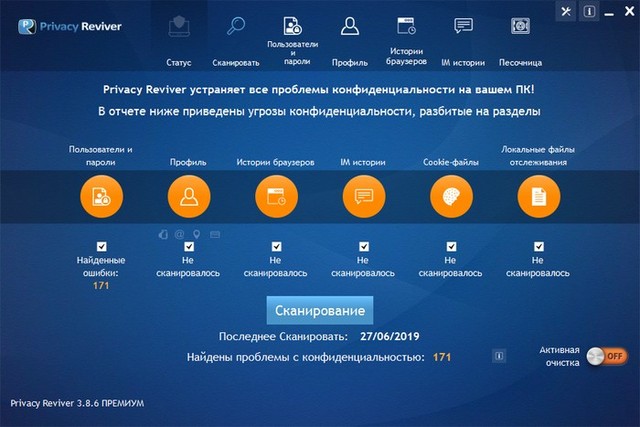Close the Privacy Reviver window
Viewport: 640px width, 427px height.
629,11
